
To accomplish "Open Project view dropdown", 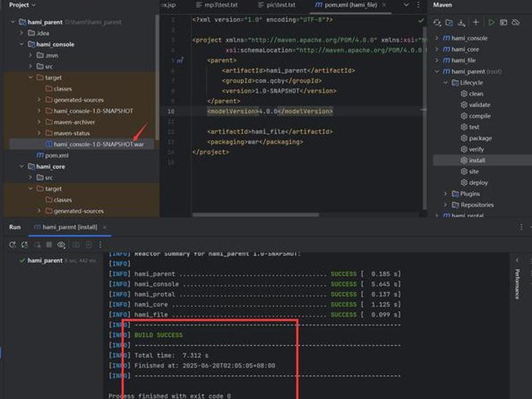I will (x=22, y=5).
